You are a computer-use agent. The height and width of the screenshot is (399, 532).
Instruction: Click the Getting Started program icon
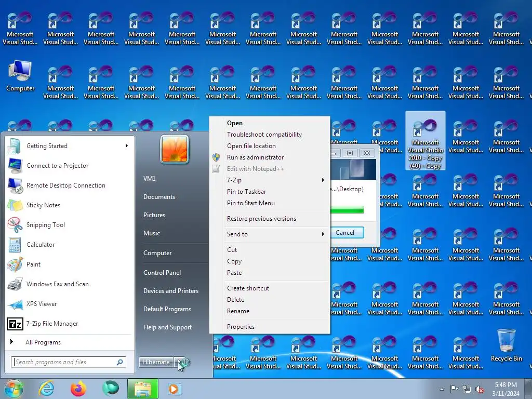(x=14, y=146)
